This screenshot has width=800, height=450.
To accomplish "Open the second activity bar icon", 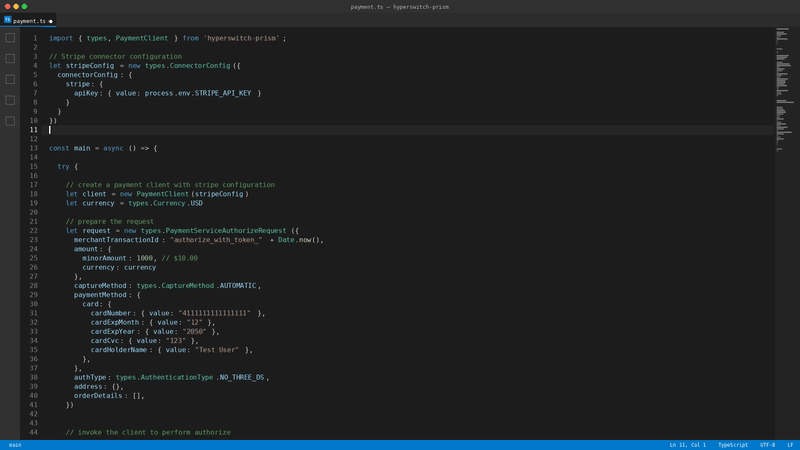I will pyautogui.click(x=10, y=59).
